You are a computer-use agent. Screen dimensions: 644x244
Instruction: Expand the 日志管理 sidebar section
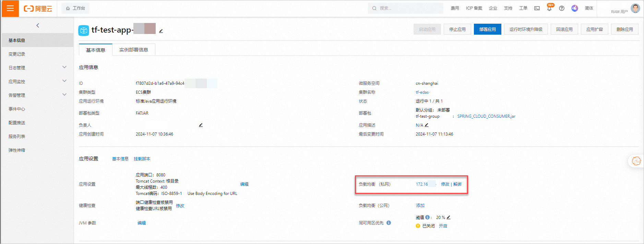37,68
